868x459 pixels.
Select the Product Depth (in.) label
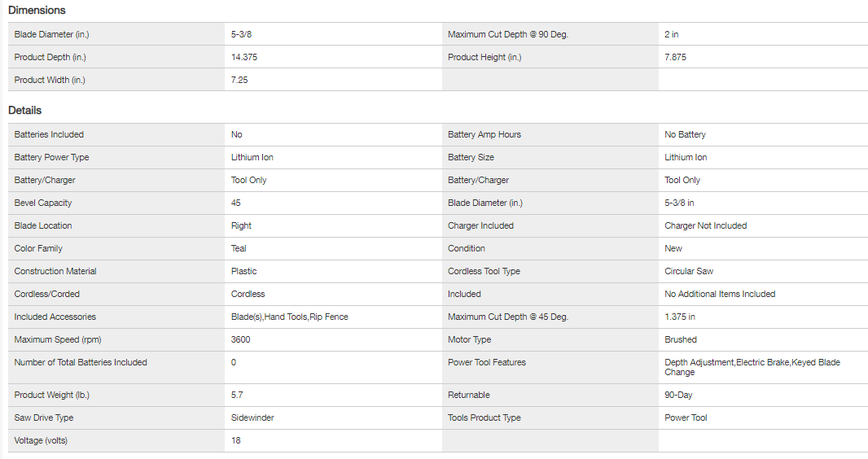pos(50,57)
